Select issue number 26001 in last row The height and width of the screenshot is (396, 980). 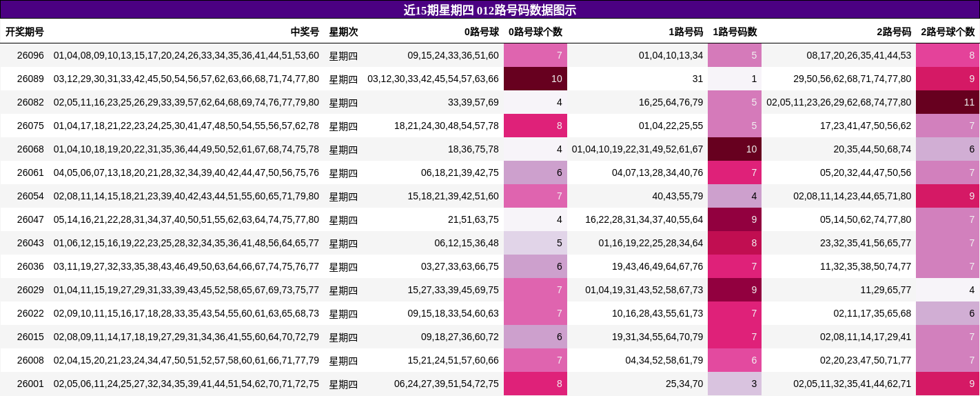(30, 384)
